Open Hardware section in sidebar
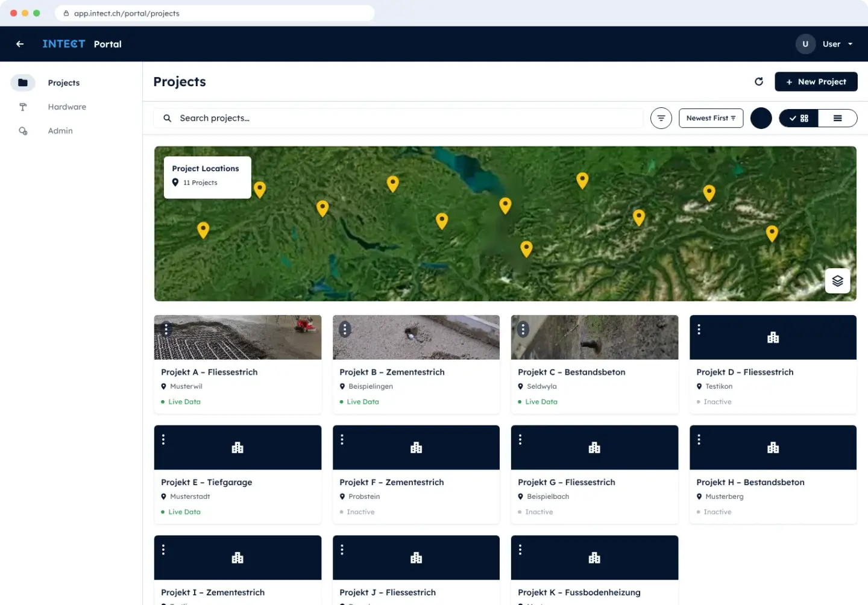Screen dimensions: 868x605 (x=67, y=107)
